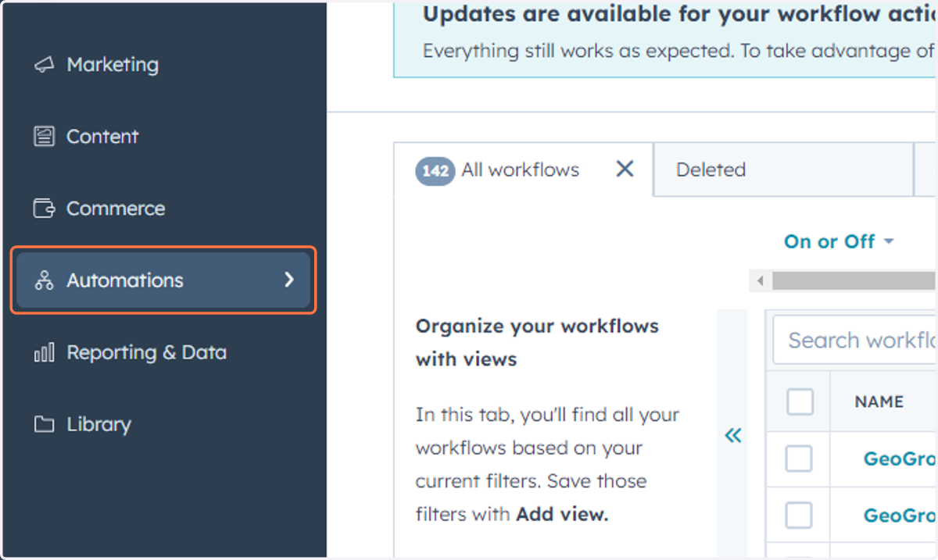The height and width of the screenshot is (560, 938).
Task: Collapse the views info panel
Action: pyautogui.click(x=732, y=436)
